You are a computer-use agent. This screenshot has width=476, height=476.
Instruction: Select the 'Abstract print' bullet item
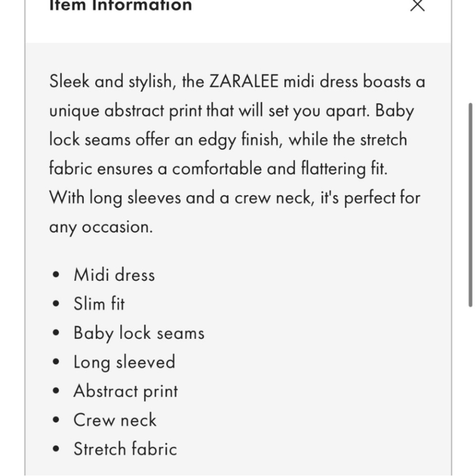coord(126,391)
